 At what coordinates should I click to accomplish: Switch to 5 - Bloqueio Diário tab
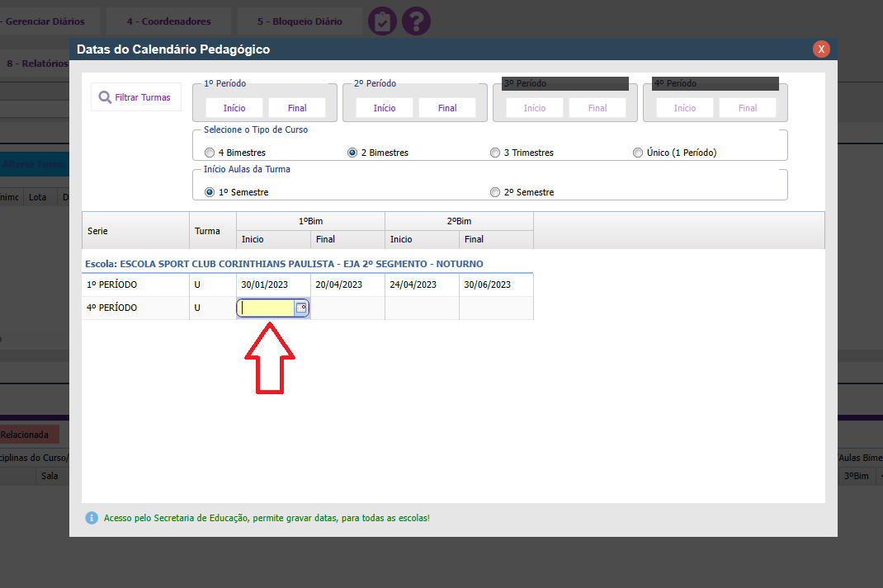(x=299, y=21)
